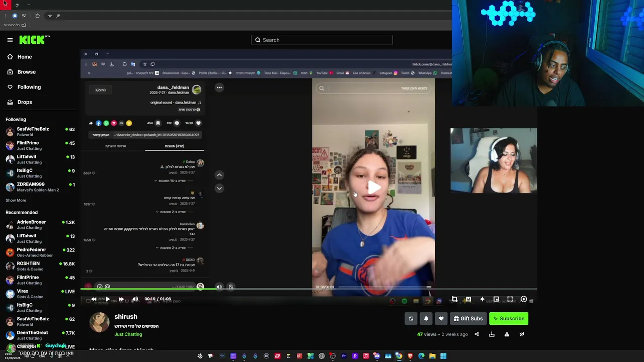Enter fullscreen from the player controls

click(x=510, y=299)
